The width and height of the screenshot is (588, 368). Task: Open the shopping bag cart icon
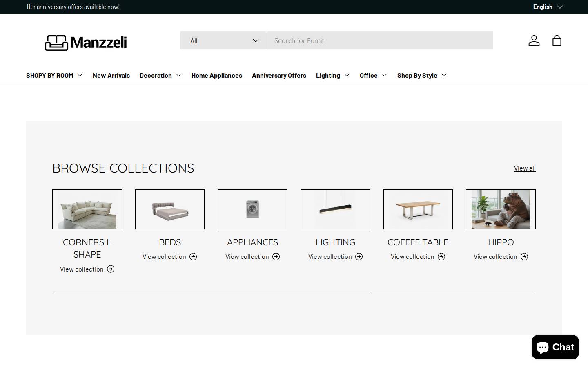pos(557,40)
